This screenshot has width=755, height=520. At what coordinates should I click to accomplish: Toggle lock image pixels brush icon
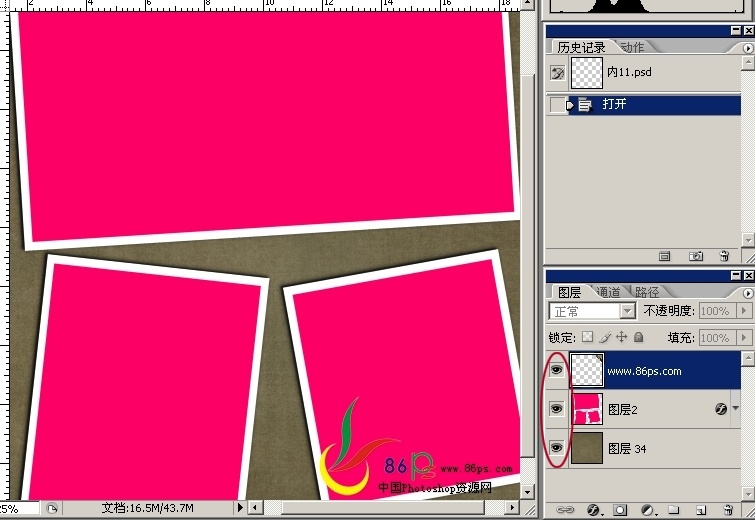pos(605,337)
